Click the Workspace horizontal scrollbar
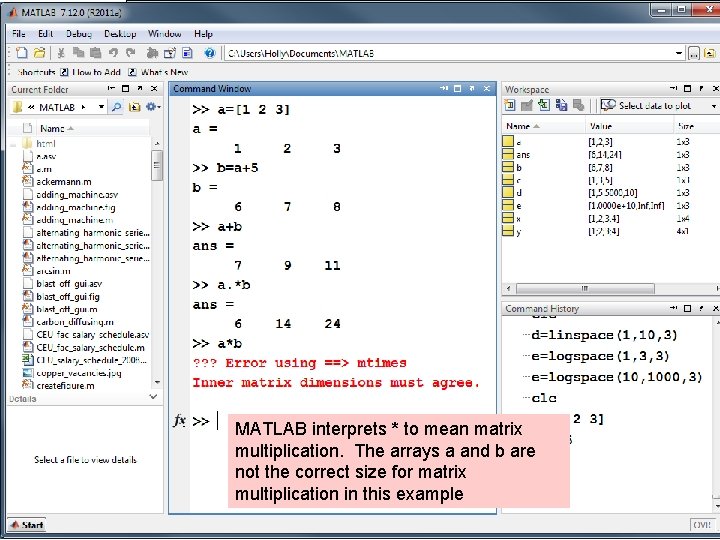The width and height of the screenshot is (720, 540). [x=585, y=289]
